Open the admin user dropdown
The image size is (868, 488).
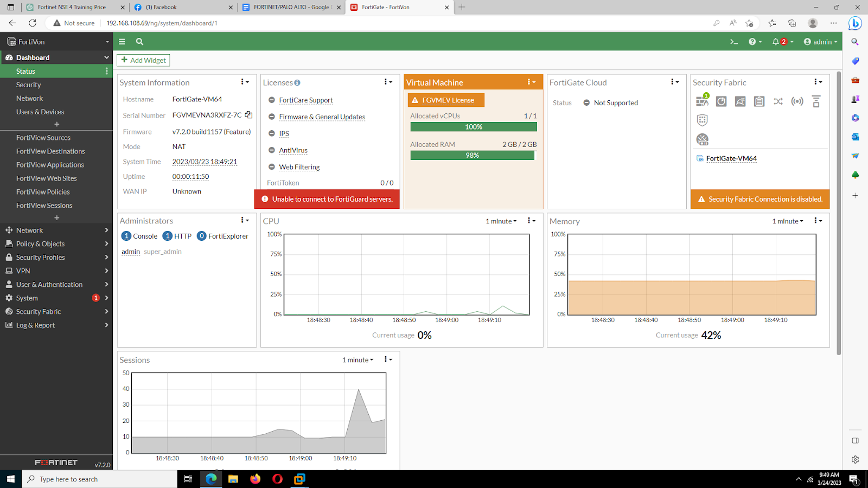[820, 42]
